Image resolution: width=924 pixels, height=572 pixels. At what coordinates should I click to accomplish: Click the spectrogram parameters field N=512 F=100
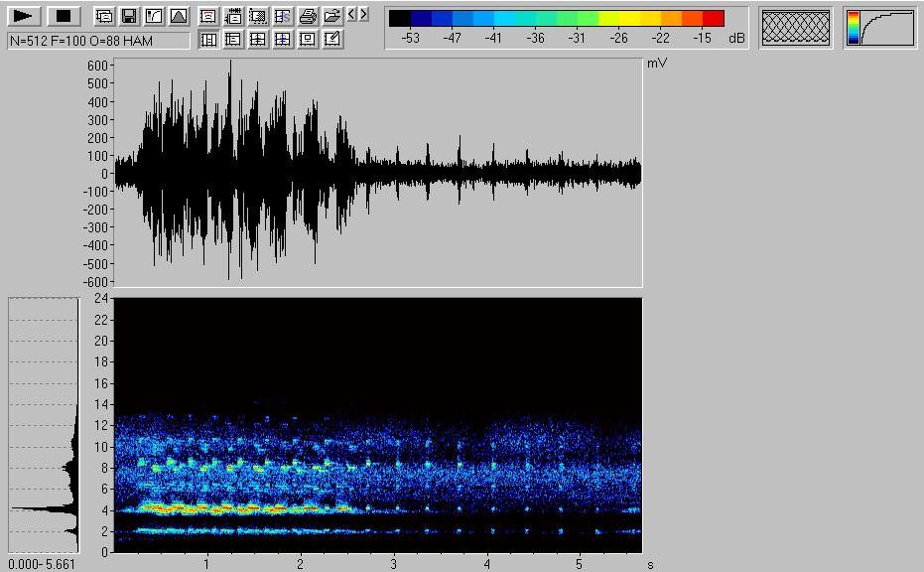click(98, 41)
